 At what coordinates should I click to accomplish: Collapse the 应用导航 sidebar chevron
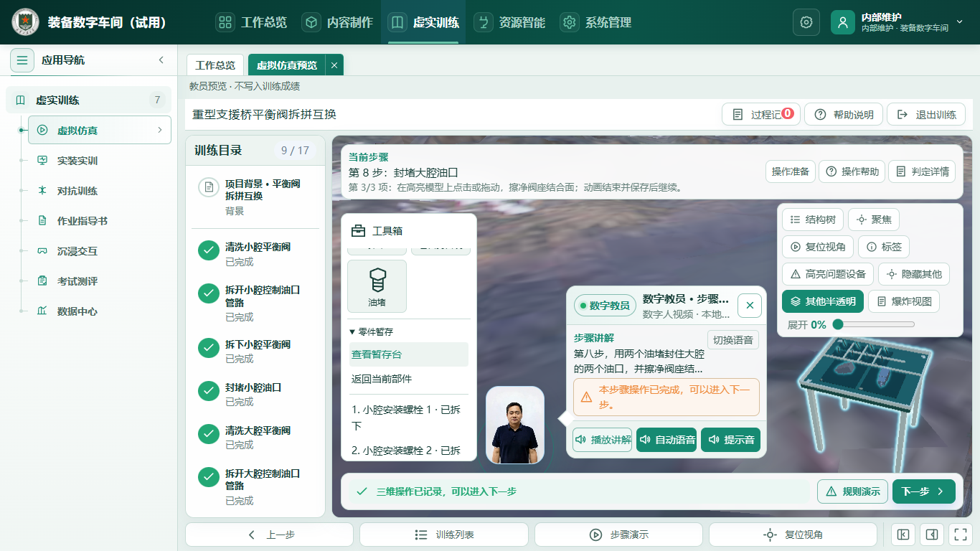click(x=161, y=60)
